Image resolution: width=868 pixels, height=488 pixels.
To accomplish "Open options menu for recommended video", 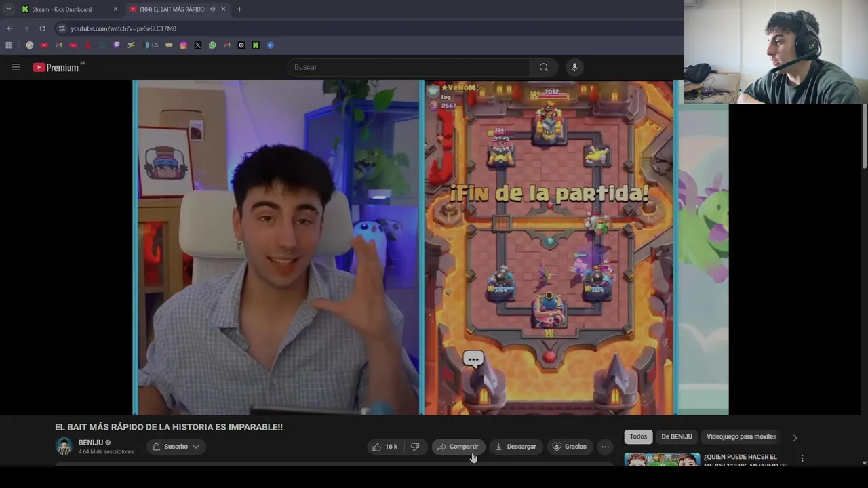I will (802, 458).
